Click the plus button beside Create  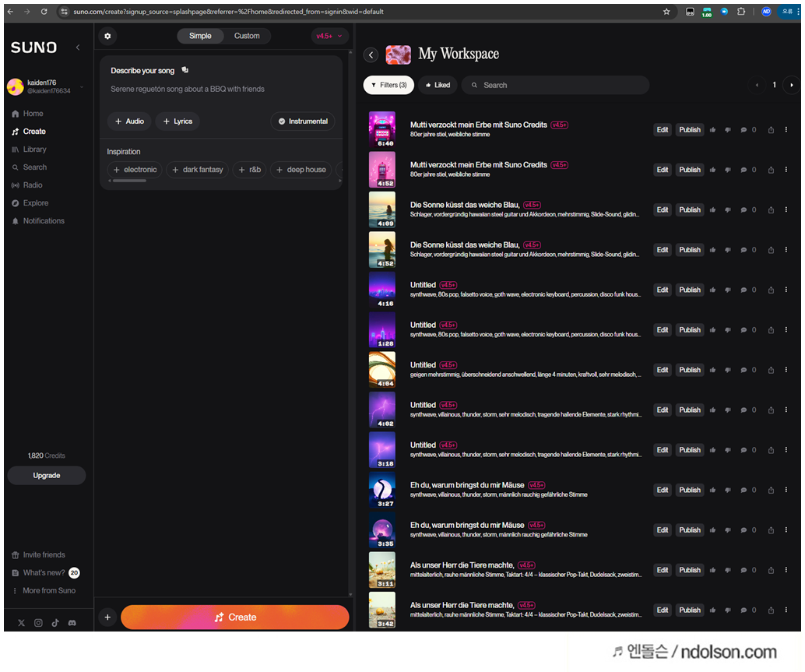pos(107,617)
